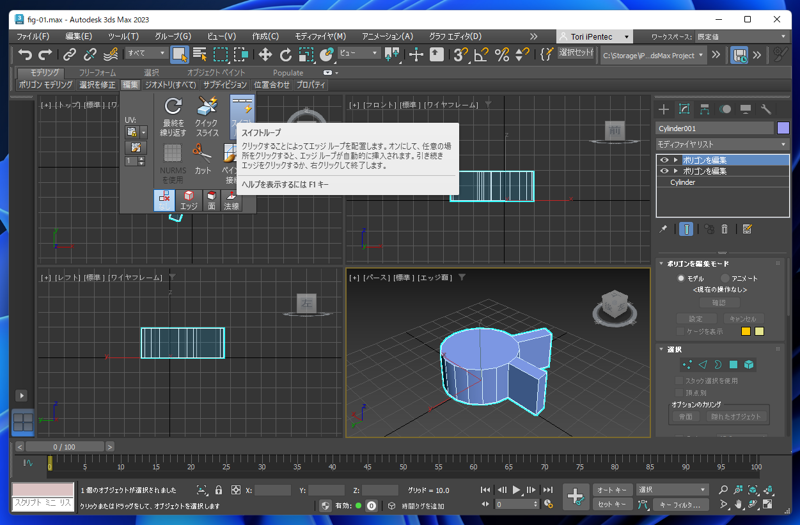
Task: Toggle the オートキー auto key button
Action: [x=612, y=490]
